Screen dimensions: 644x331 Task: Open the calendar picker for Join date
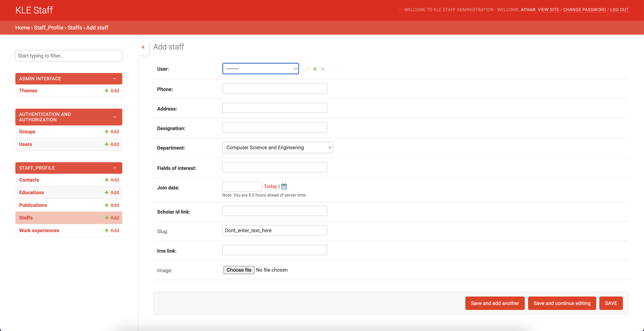point(284,186)
